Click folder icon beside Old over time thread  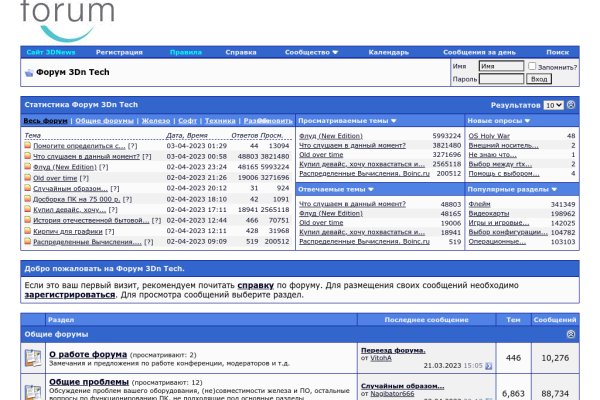pos(28,178)
